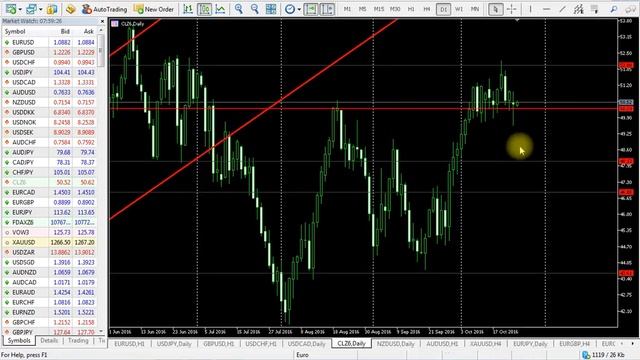
Task: Switch to USDJPY,Daily chart tab
Action: (174, 344)
